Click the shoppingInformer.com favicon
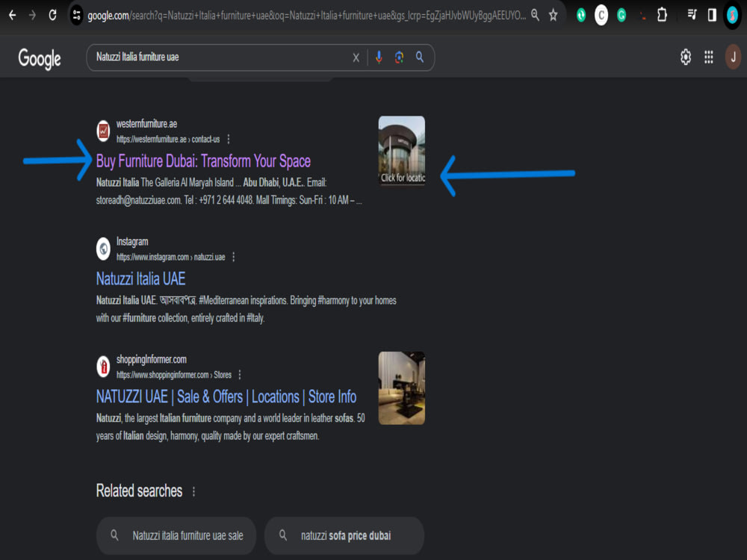 point(103,367)
